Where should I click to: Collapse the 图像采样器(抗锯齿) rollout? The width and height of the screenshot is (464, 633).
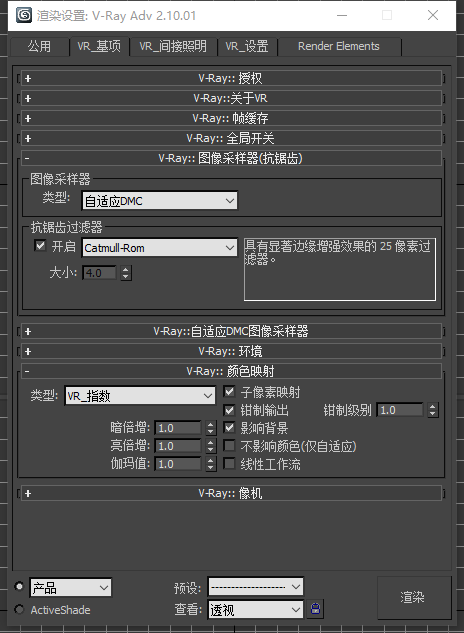tap(231, 158)
